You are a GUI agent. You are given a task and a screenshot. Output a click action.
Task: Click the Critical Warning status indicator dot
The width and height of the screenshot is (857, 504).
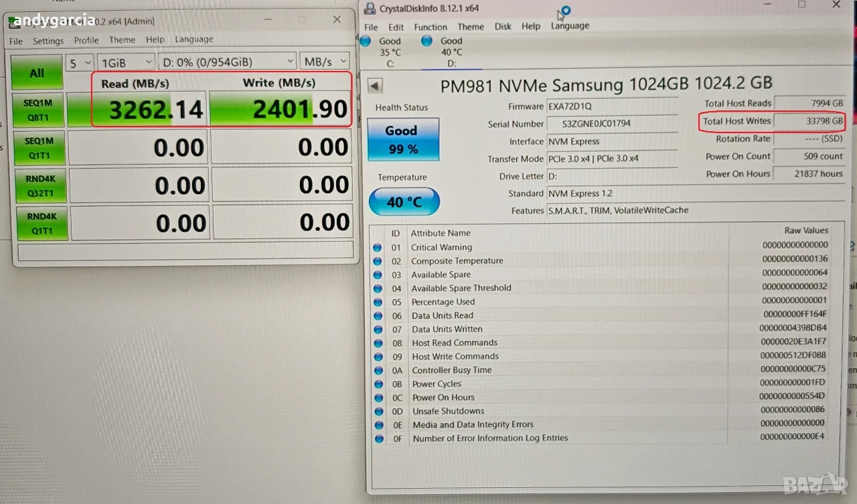point(378,248)
